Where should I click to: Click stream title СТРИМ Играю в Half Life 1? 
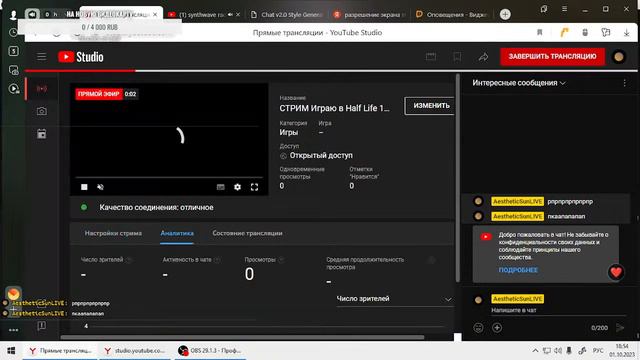(334, 108)
